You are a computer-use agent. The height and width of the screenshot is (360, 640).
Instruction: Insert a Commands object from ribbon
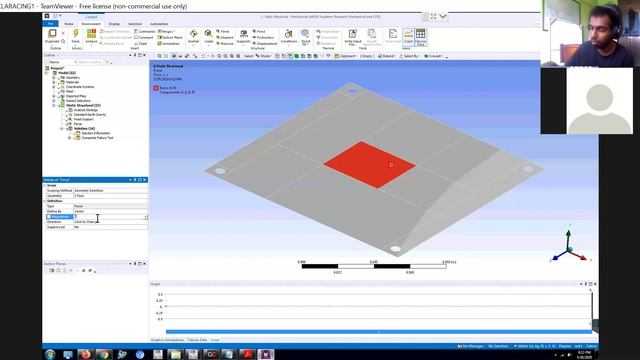tap(144, 31)
